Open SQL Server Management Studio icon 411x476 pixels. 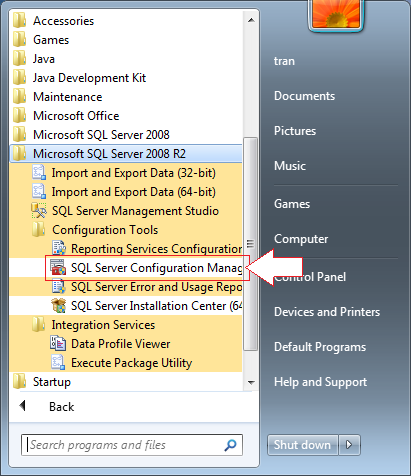pos(39,211)
